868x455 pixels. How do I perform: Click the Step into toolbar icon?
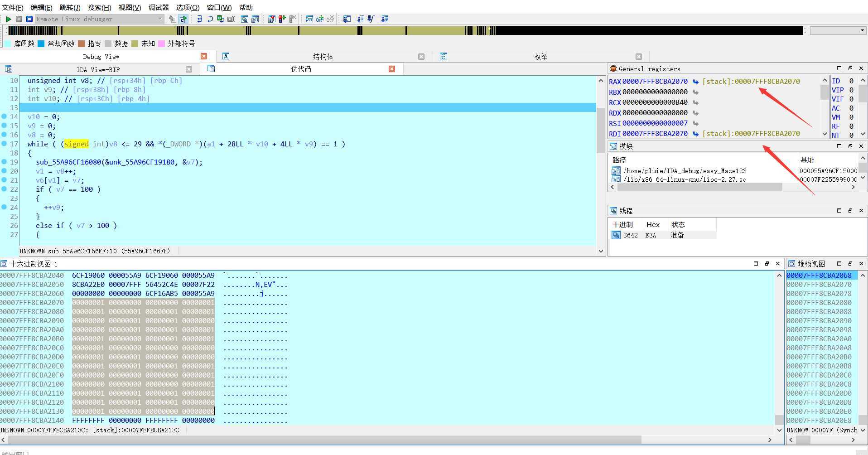click(x=199, y=19)
